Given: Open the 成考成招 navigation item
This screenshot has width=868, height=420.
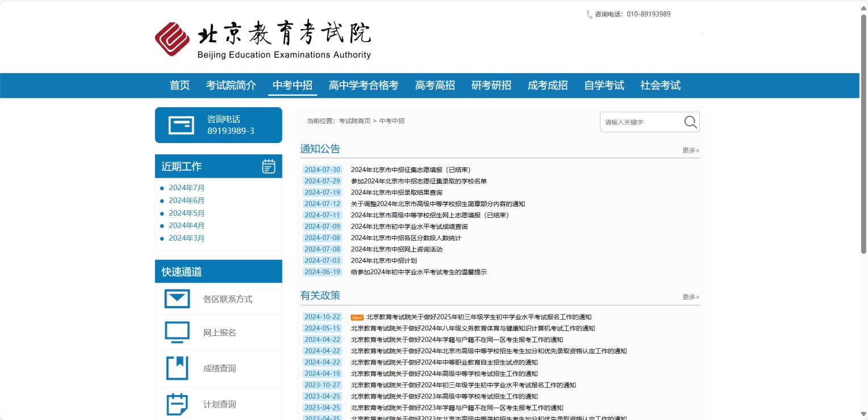Looking at the screenshot, I should point(548,85).
